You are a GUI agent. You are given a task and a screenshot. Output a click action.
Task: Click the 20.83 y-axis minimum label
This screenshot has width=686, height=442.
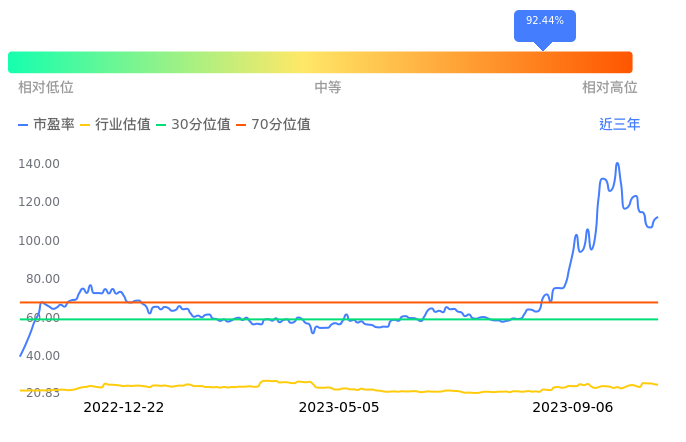[42, 393]
